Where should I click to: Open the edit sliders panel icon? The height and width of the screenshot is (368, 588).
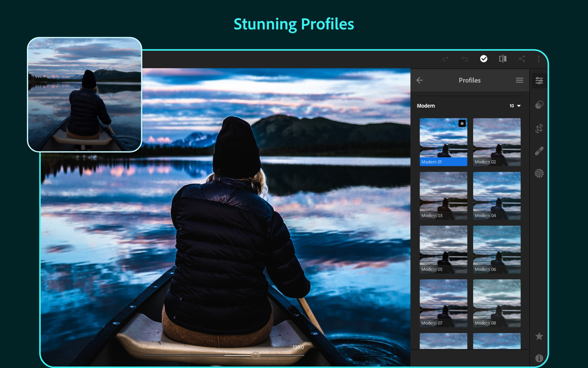(x=539, y=81)
